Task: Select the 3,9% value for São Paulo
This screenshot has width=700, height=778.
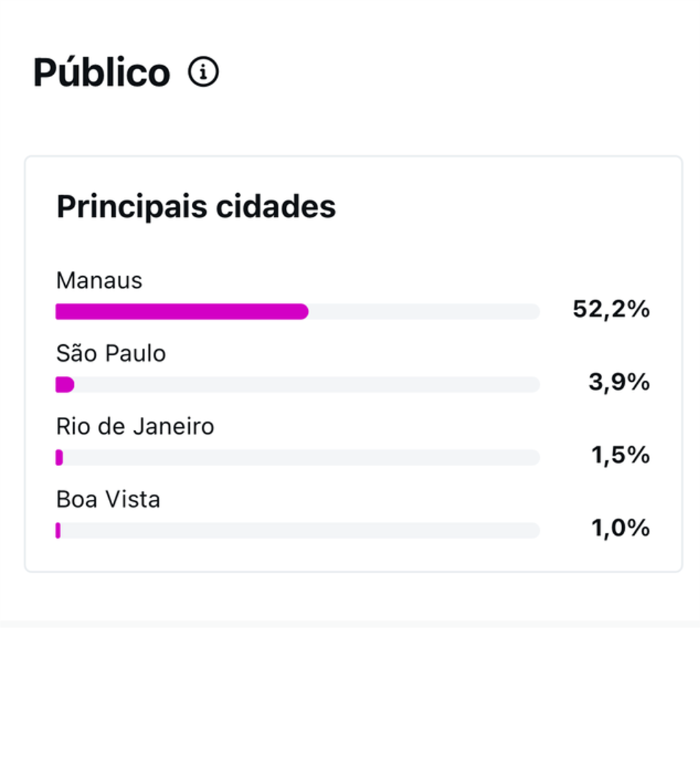Action: [x=618, y=383]
